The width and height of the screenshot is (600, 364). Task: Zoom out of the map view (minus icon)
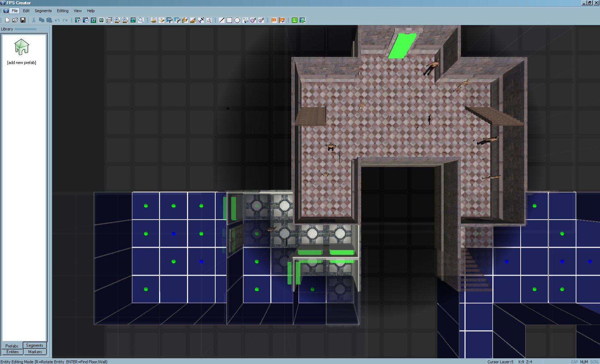tap(86, 20)
